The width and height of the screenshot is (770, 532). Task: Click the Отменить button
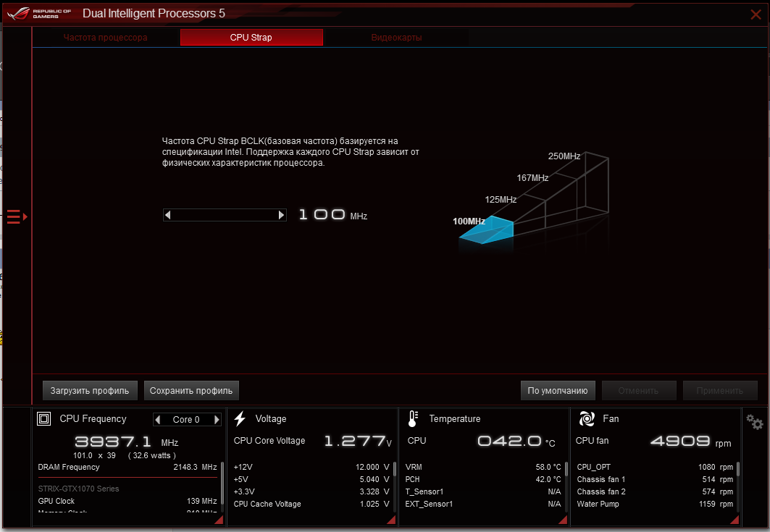[x=638, y=391]
